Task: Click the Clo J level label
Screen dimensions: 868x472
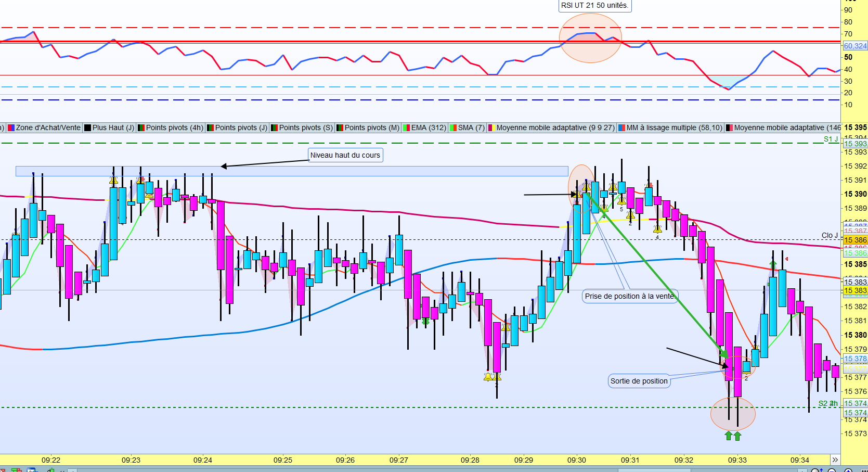Action: pos(830,235)
